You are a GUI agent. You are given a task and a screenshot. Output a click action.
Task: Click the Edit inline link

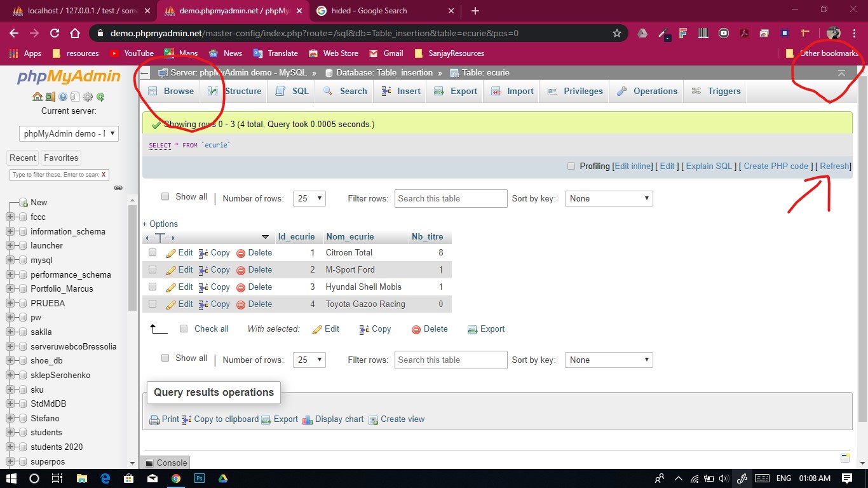pos(633,166)
